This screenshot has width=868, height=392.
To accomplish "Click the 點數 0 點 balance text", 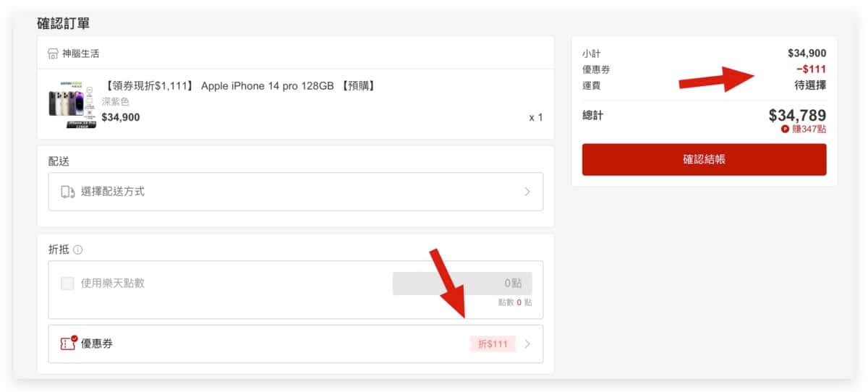I will pyautogui.click(x=515, y=302).
